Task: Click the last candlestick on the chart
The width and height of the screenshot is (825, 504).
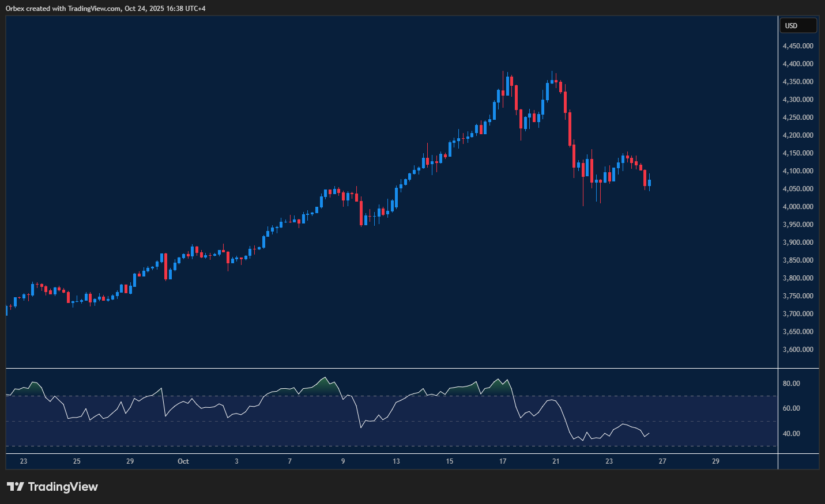Action: point(650,184)
